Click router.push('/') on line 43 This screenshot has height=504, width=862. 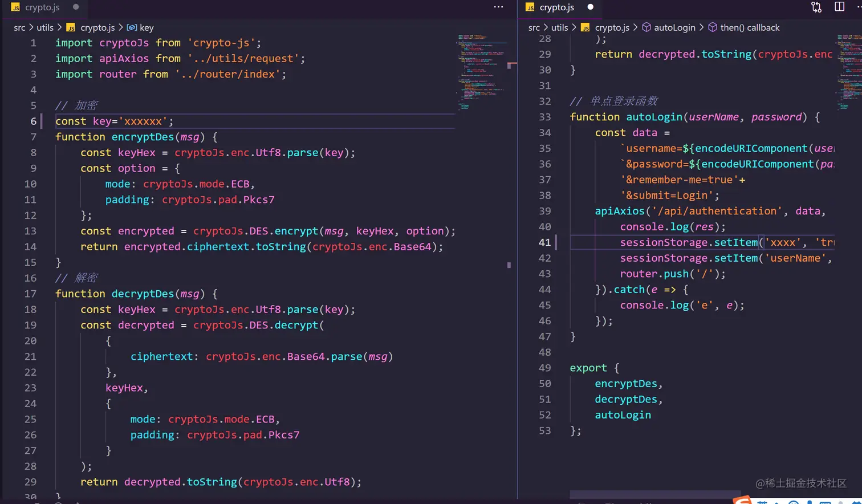(x=673, y=274)
